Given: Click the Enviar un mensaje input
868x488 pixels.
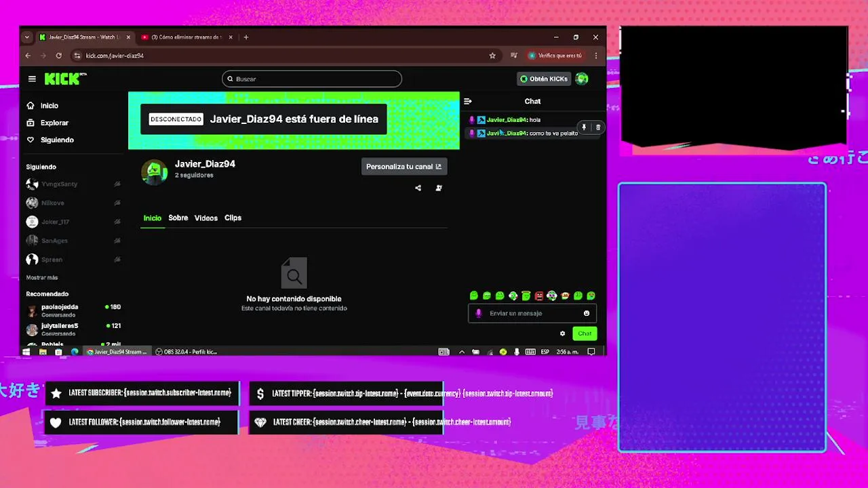Looking at the screenshot, I should pos(532,313).
